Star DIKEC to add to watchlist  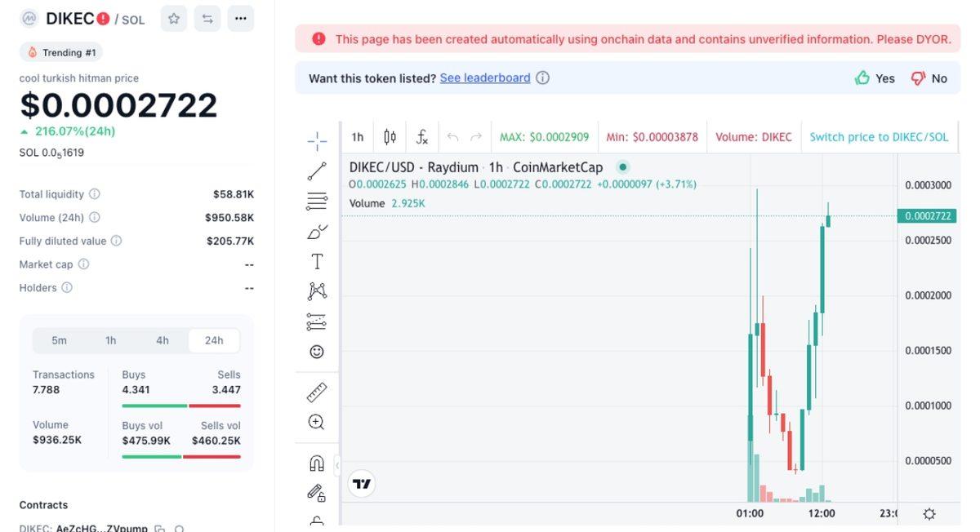pyautogui.click(x=173, y=18)
